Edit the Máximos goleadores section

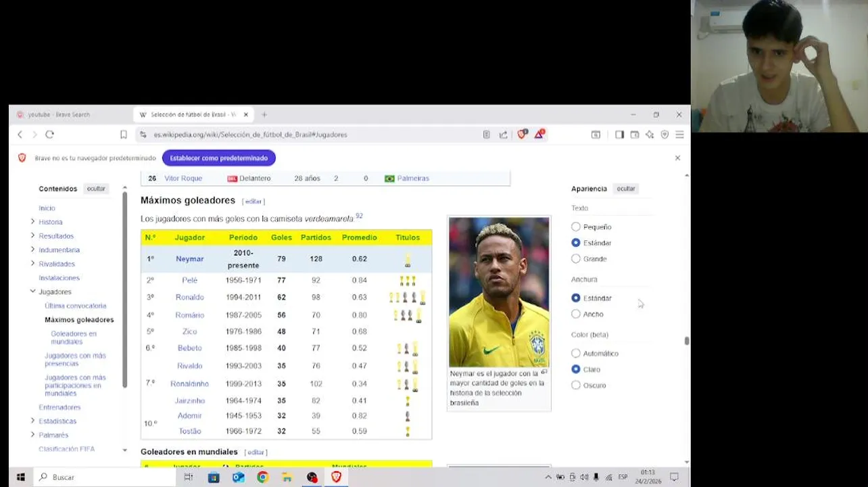254,202
